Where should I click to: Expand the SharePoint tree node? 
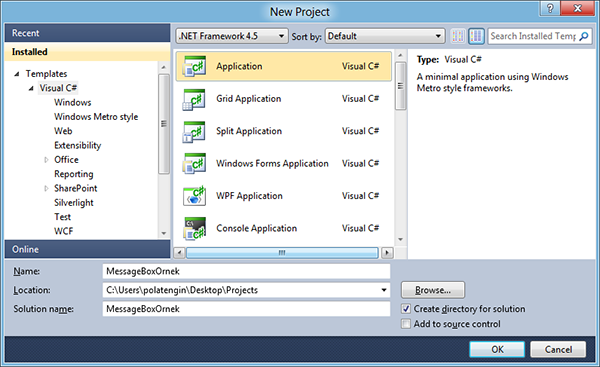click(x=46, y=188)
